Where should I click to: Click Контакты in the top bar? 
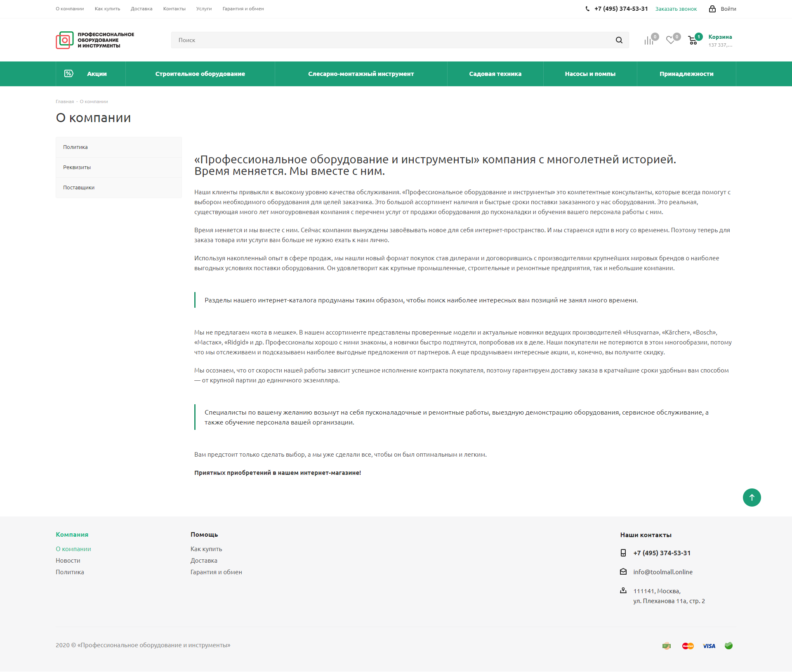pyautogui.click(x=174, y=9)
